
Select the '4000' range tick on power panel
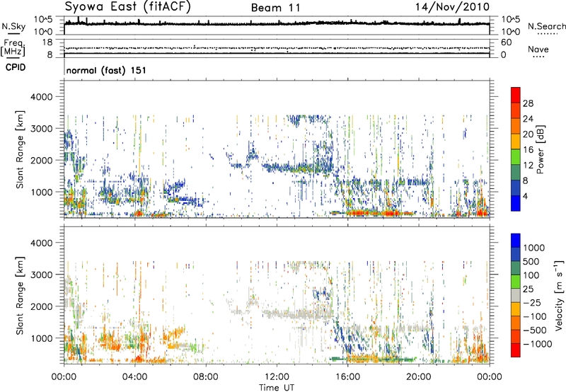[41, 97]
